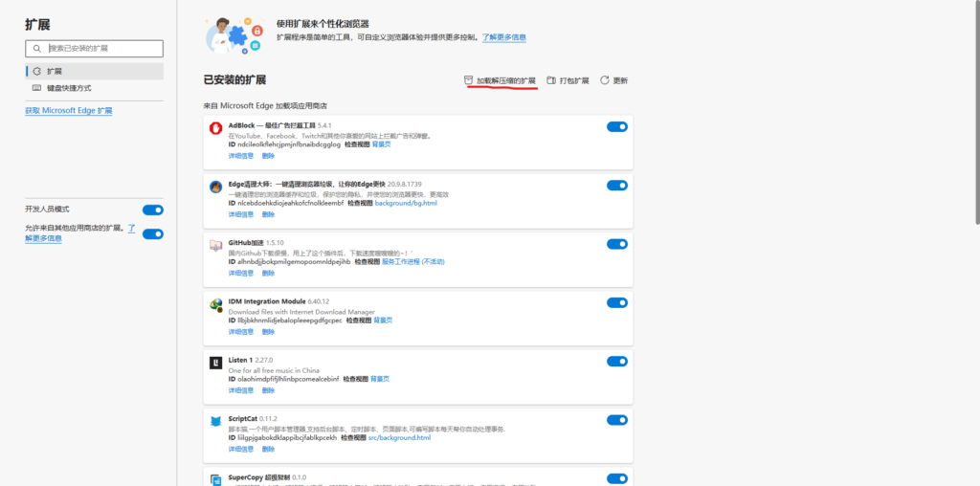Click 'Download files with Internet Download Manager'
The width and height of the screenshot is (980, 486).
click(301, 312)
